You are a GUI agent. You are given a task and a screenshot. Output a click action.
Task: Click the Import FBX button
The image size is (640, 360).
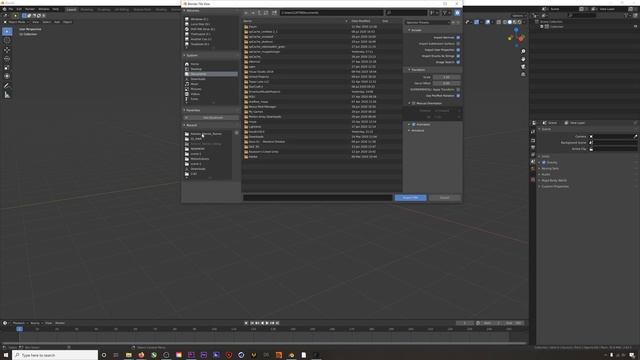(411, 198)
